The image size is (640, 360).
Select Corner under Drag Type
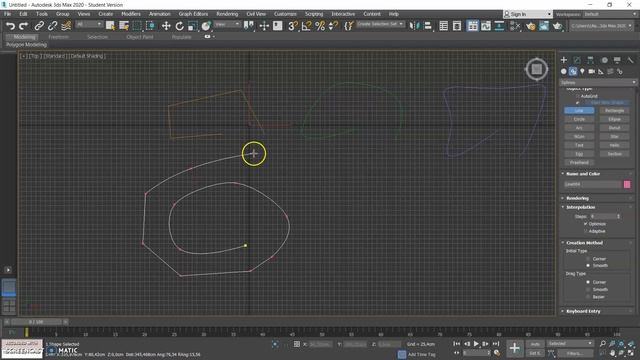tap(588, 282)
